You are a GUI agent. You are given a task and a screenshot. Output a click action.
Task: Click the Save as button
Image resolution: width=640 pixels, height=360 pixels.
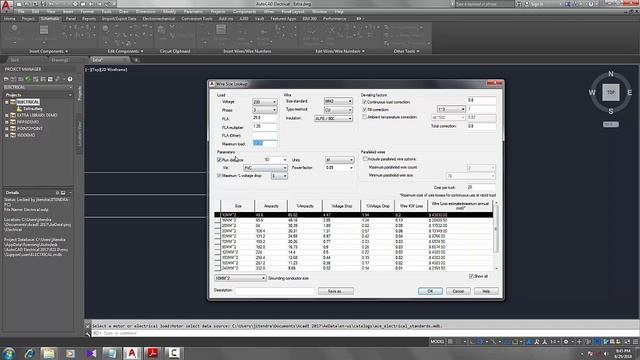335,291
